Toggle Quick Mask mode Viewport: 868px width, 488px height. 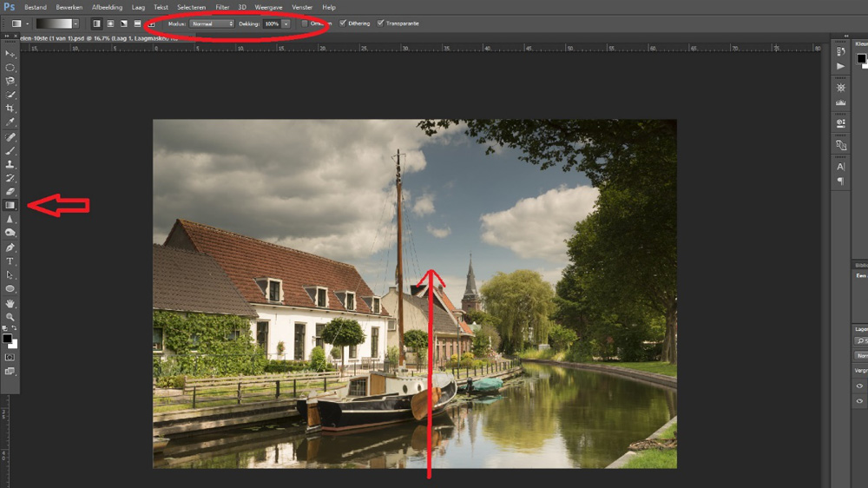point(10,357)
